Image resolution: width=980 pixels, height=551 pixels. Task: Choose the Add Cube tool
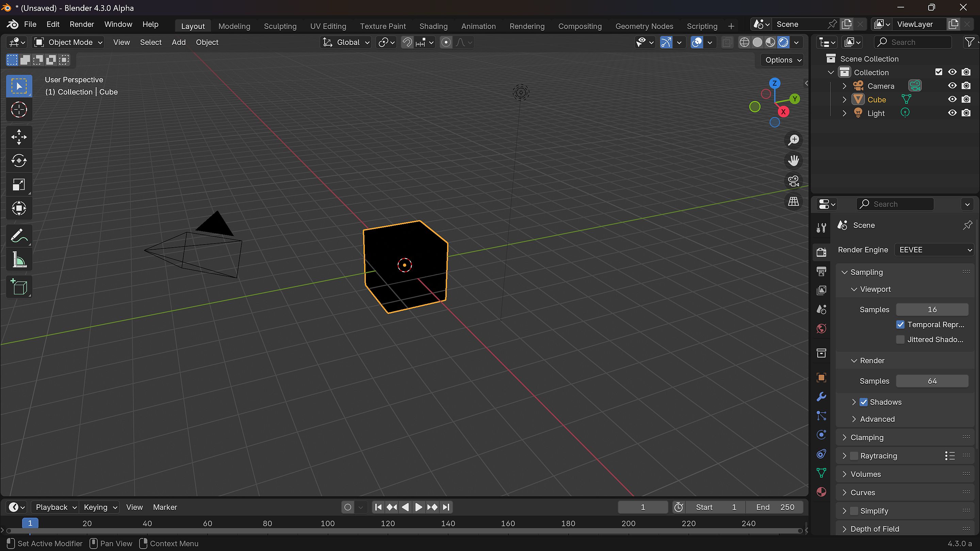click(x=19, y=287)
